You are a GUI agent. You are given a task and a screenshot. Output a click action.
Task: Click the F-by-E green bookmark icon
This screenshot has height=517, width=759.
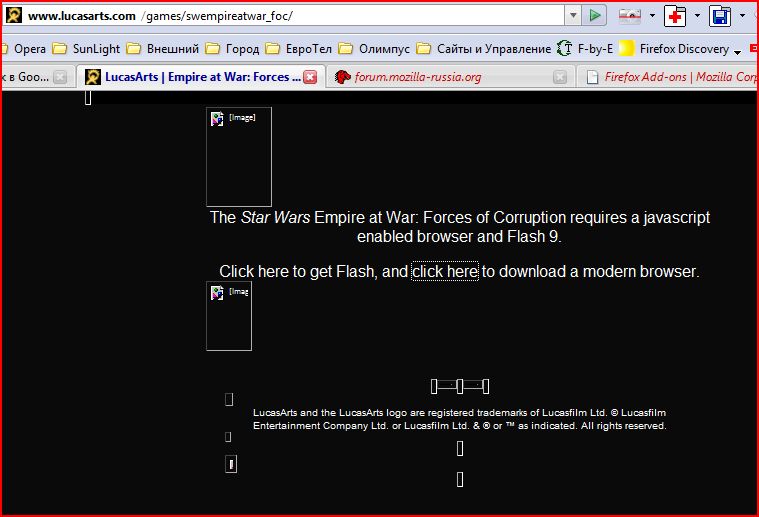coord(564,49)
